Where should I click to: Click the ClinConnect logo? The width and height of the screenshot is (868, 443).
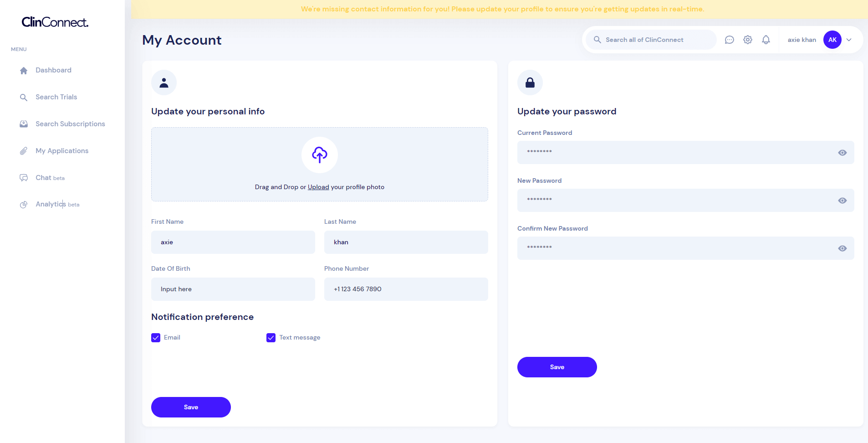coord(55,22)
